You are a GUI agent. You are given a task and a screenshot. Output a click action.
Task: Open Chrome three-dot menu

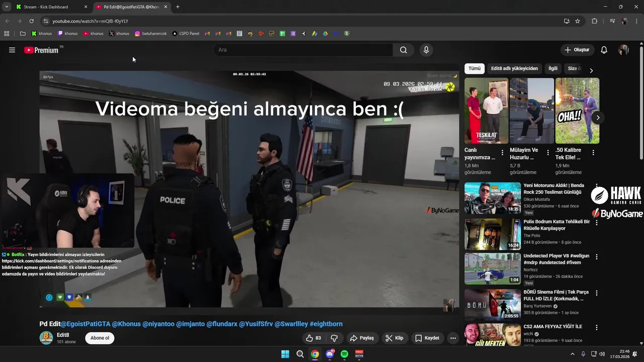[x=636, y=21]
